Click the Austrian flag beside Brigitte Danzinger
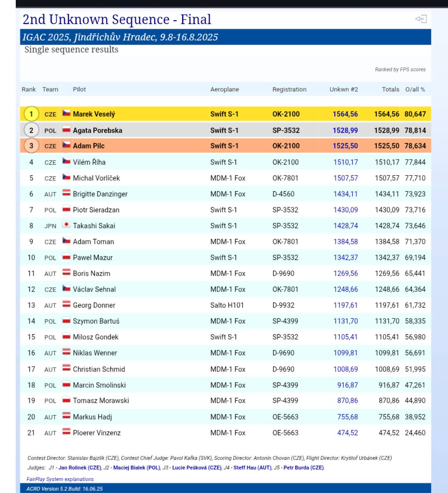The width and height of the screenshot is (448, 493). (66, 193)
